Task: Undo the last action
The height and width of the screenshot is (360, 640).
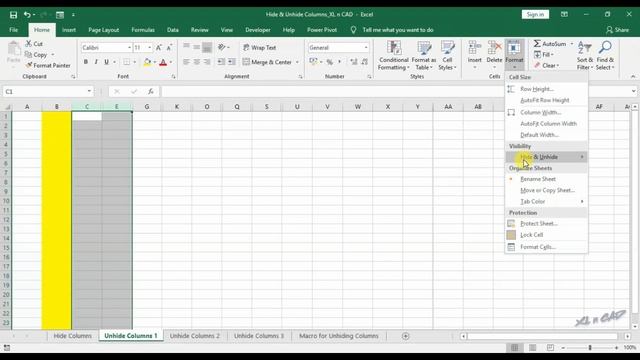Action: click(27, 15)
